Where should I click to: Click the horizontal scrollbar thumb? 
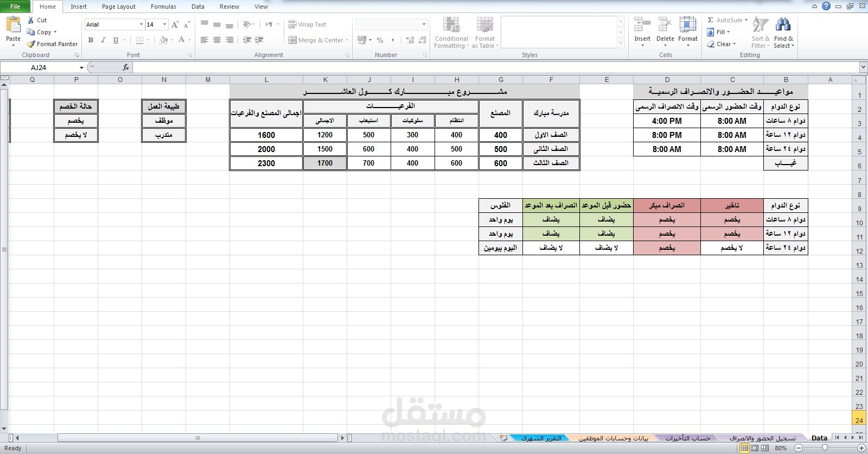pos(197,438)
